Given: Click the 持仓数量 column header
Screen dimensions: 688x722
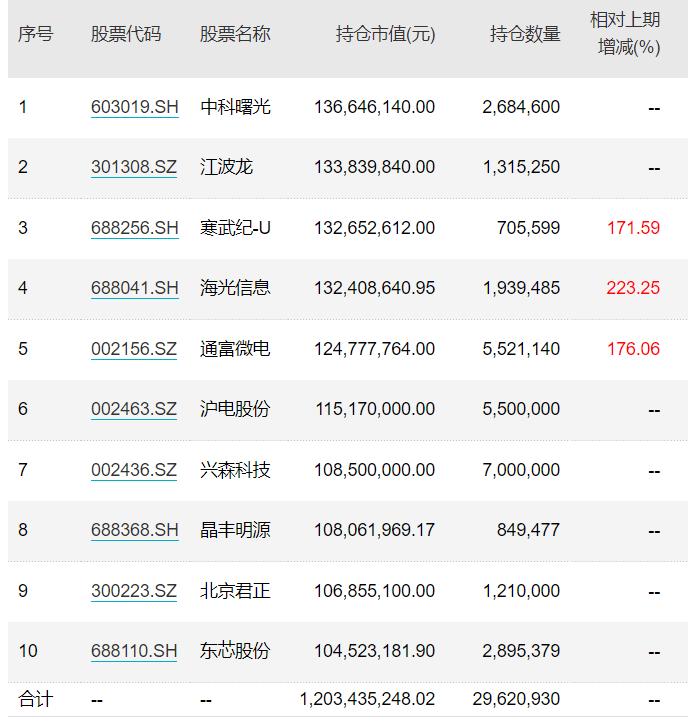Looking at the screenshot, I should tap(525, 34).
